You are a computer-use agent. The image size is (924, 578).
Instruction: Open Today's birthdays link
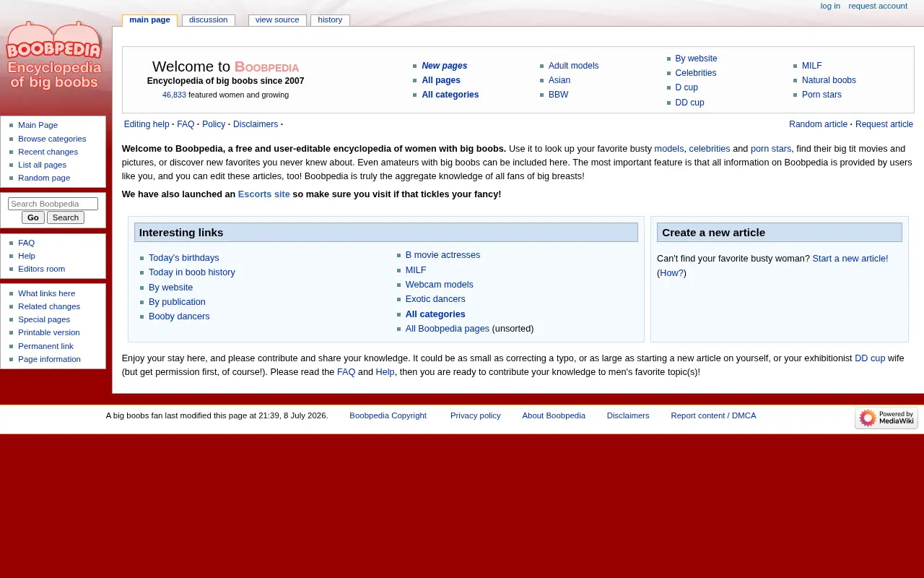point(183,258)
